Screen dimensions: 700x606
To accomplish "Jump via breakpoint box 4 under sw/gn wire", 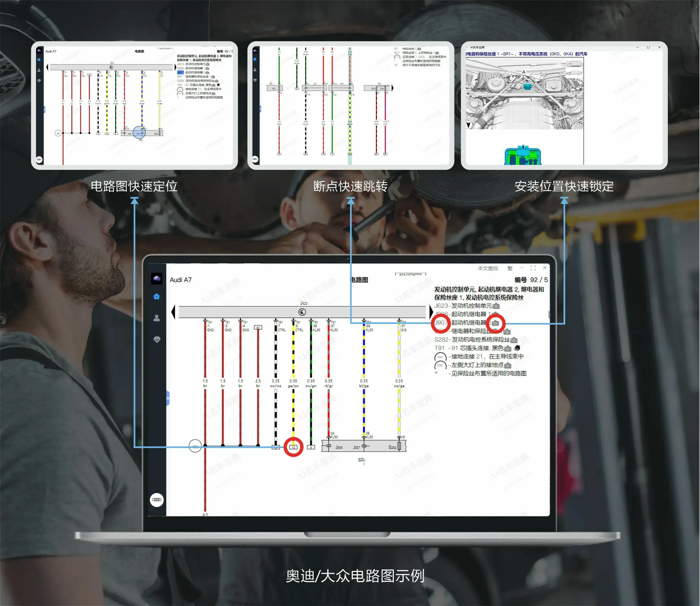I will point(311,447).
